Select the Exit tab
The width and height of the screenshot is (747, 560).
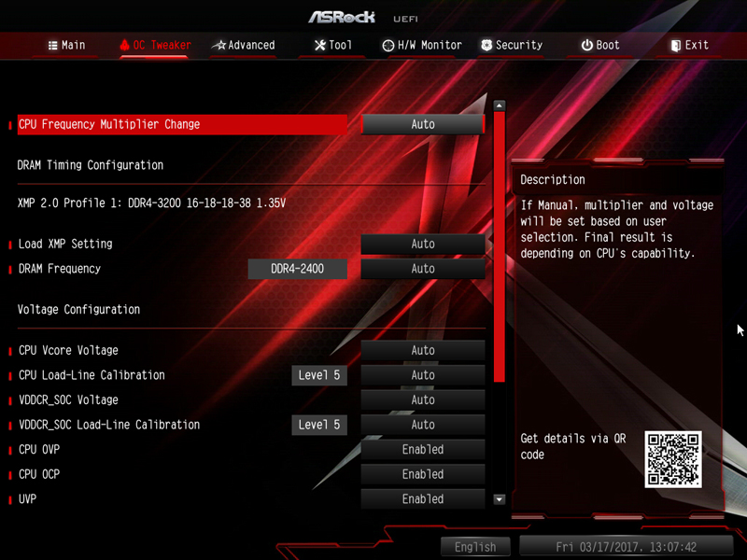coord(690,45)
